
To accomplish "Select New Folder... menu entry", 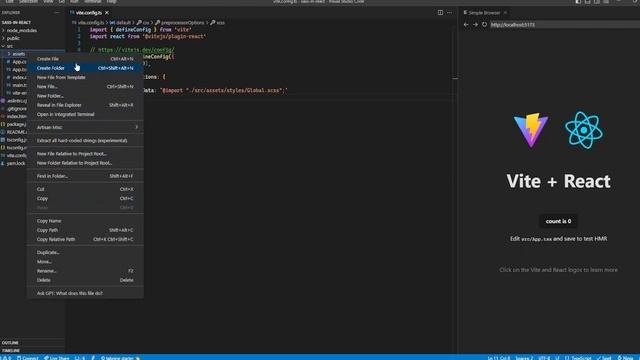I will [85, 96].
